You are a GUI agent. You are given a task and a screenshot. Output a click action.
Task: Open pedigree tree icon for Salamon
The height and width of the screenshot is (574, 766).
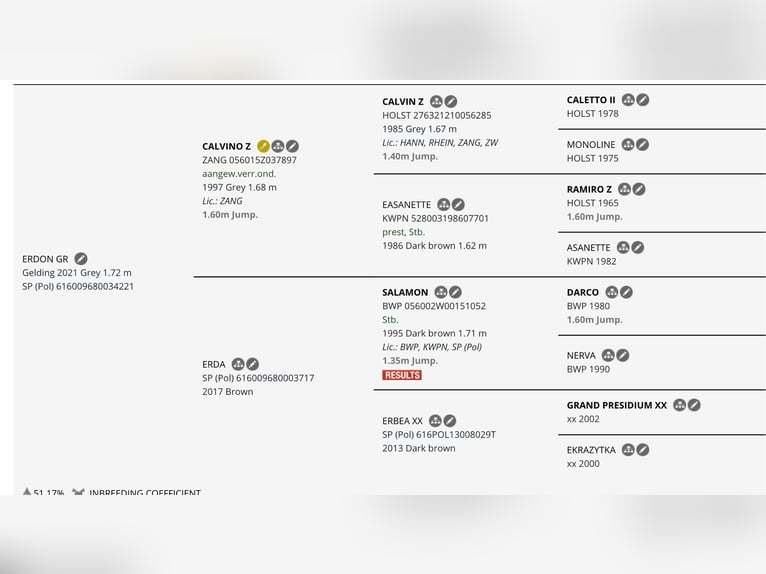coord(440,293)
